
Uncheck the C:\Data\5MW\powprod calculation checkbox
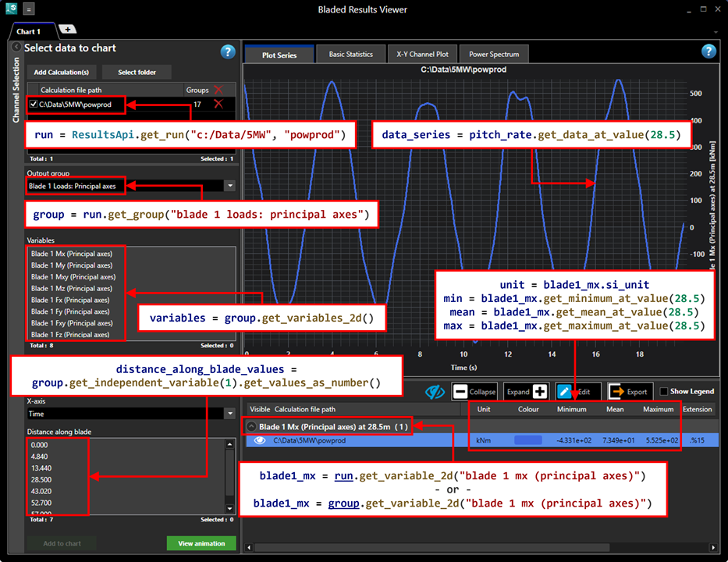(x=33, y=104)
